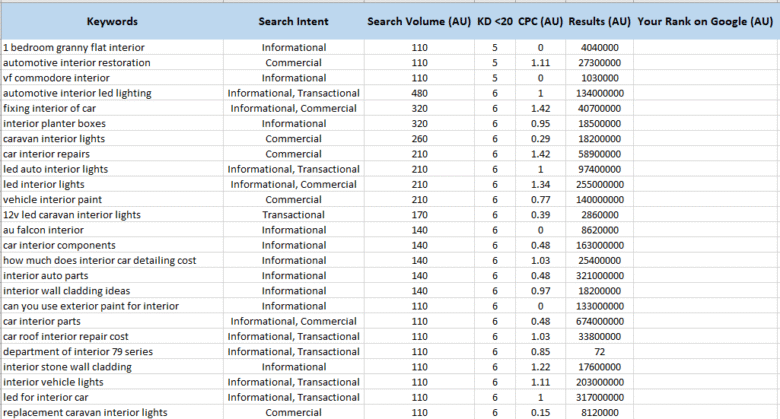
Task: Click the 'car interior parts' keyword cell
Action: coord(112,321)
